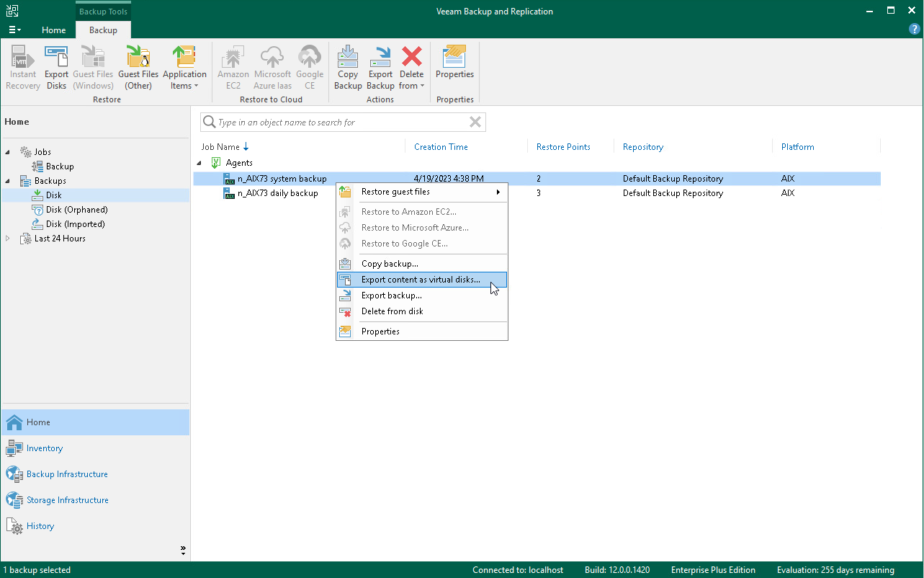Open the Application Items ribbon dropdown
924x578 pixels.
(184, 68)
